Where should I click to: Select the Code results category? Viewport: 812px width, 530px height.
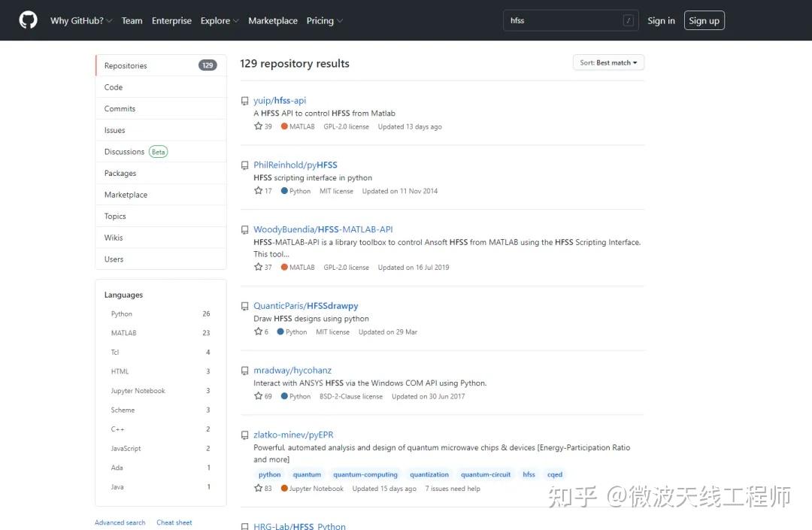tap(114, 87)
